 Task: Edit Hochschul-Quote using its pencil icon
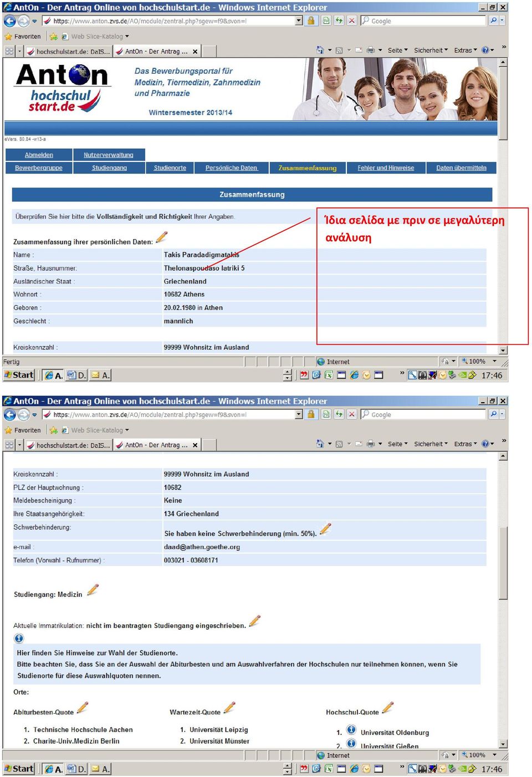coord(388,707)
